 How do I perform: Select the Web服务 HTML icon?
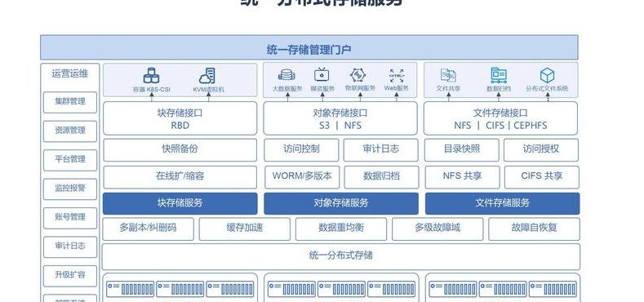[x=397, y=76]
